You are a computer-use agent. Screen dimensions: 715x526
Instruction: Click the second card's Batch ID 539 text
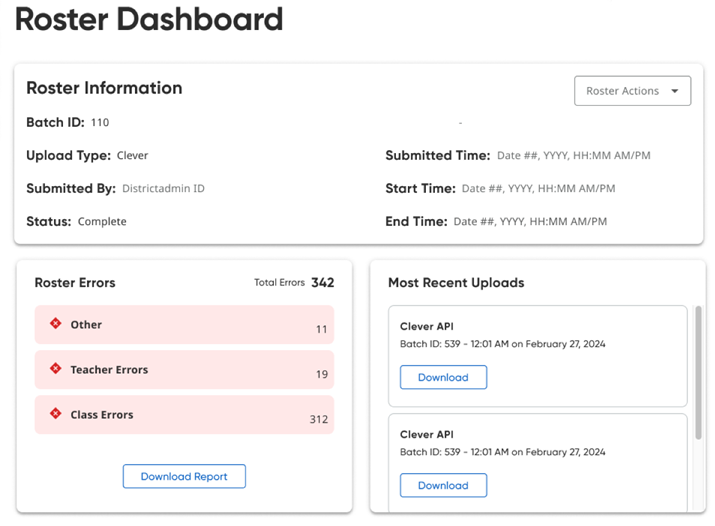tap(503, 452)
